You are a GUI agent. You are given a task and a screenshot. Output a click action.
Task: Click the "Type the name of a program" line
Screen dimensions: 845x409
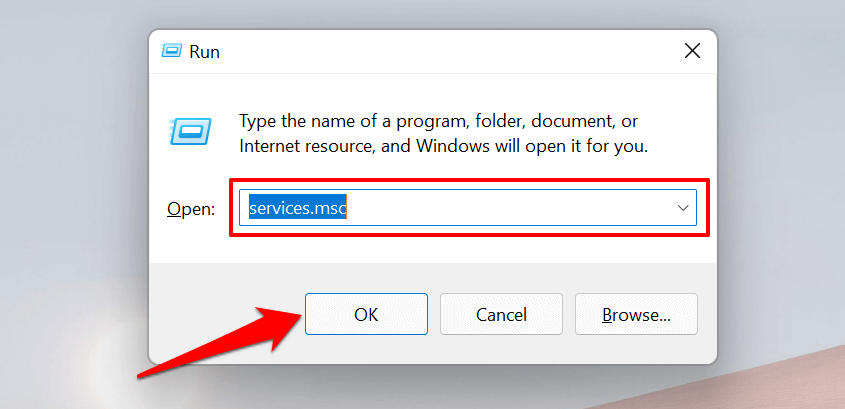pos(438,122)
